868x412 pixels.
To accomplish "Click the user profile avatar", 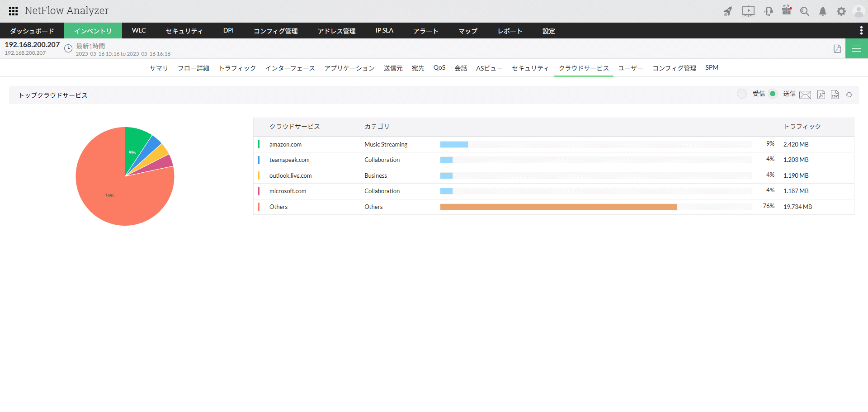I will pos(859,11).
